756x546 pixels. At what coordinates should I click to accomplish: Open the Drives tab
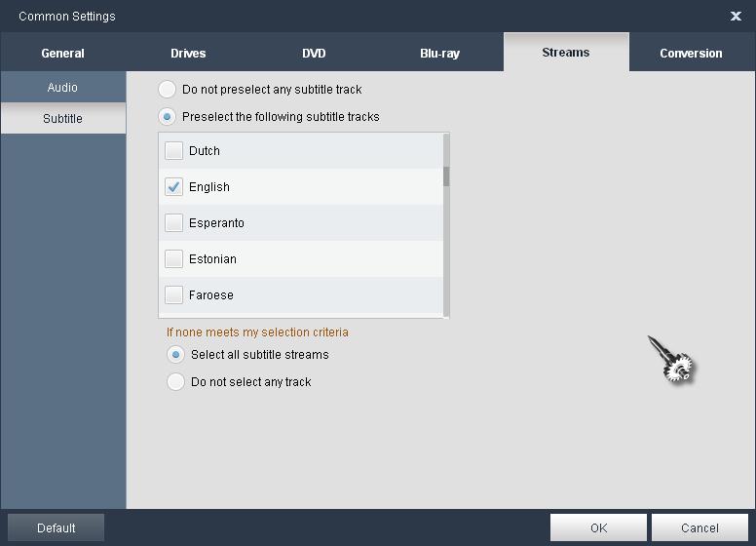(188, 53)
